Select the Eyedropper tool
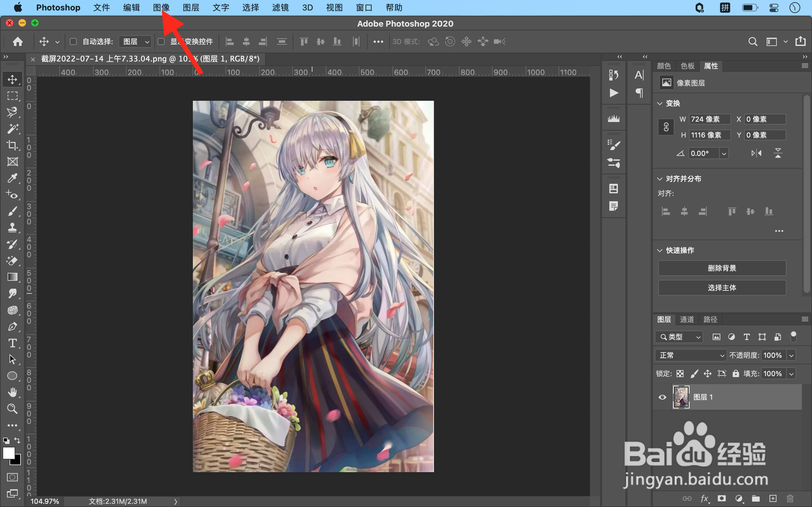The height and width of the screenshot is (507, 812). (12, 178)
